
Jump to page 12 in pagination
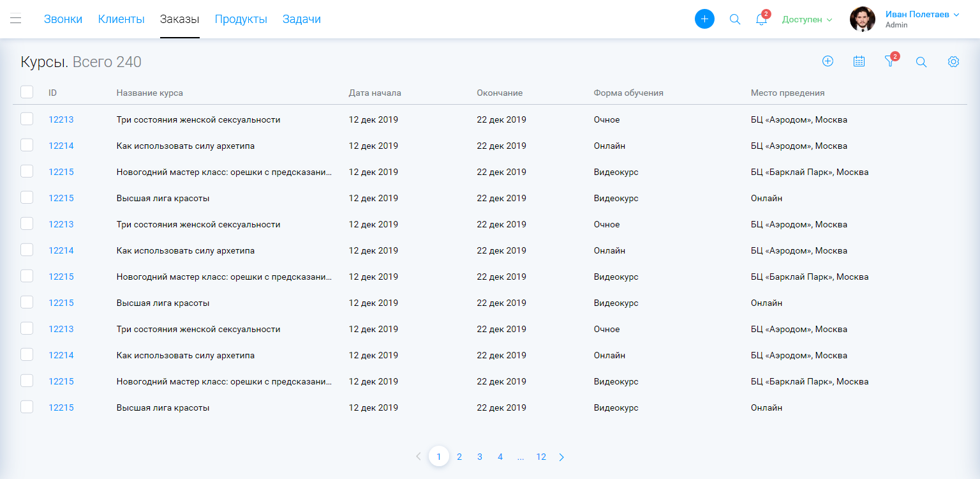(541, 457)
